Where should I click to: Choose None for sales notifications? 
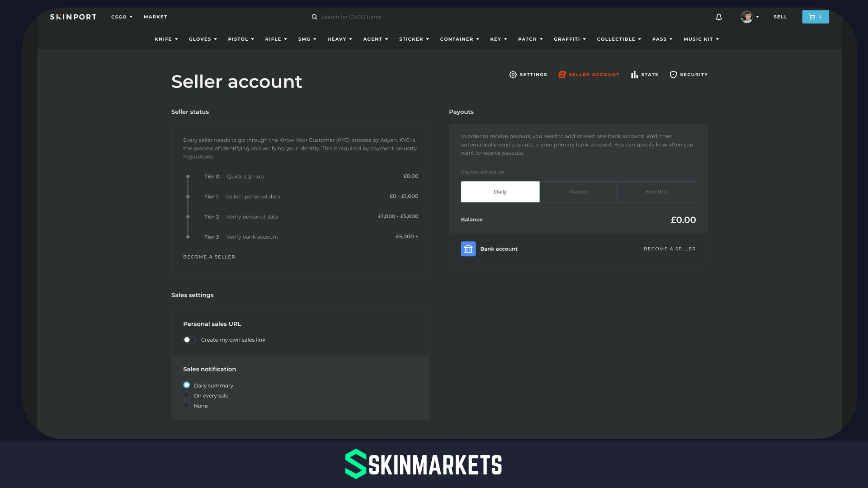tap(187, 405)
